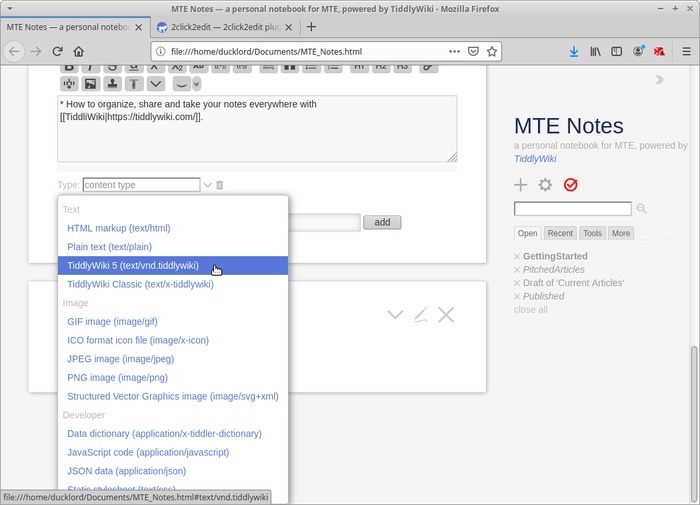Switch to the More sidebar tab

[x=621, y=233]
